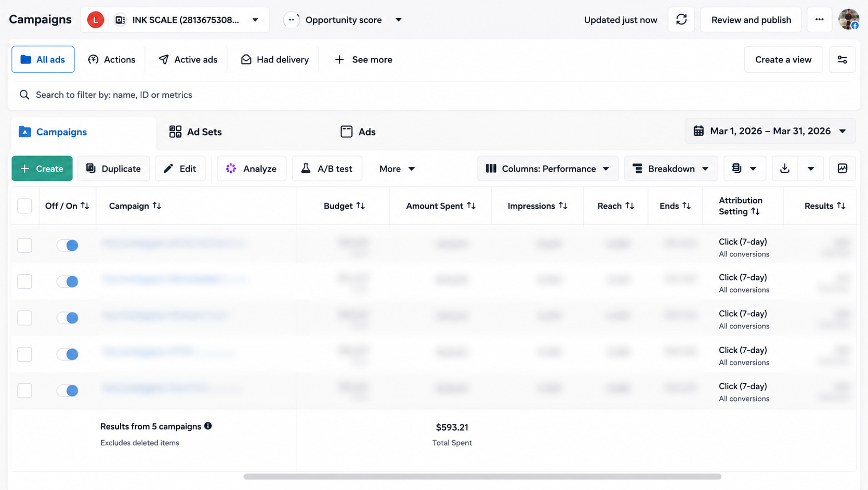Expand the Opportunity score dropdown
The image size is (868, 490).
click(x=398, y=20)
